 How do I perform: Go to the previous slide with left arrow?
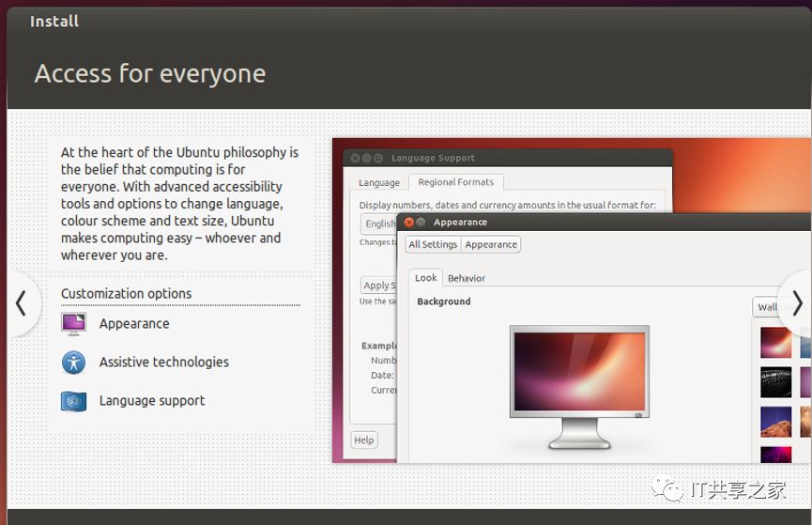point(22,303)
